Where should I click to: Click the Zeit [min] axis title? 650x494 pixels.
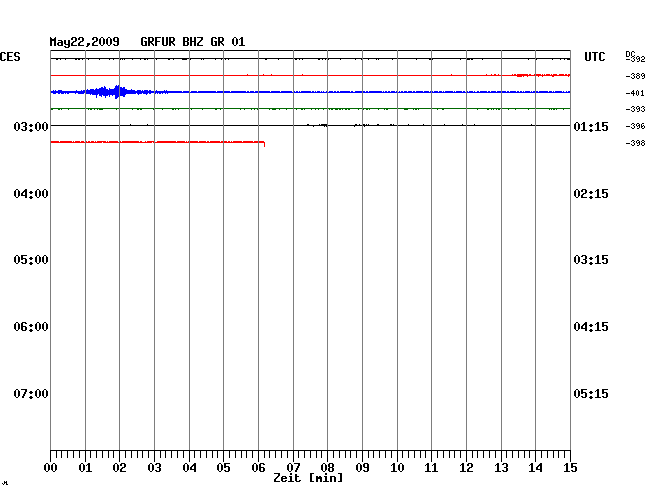tap(308, 478)
